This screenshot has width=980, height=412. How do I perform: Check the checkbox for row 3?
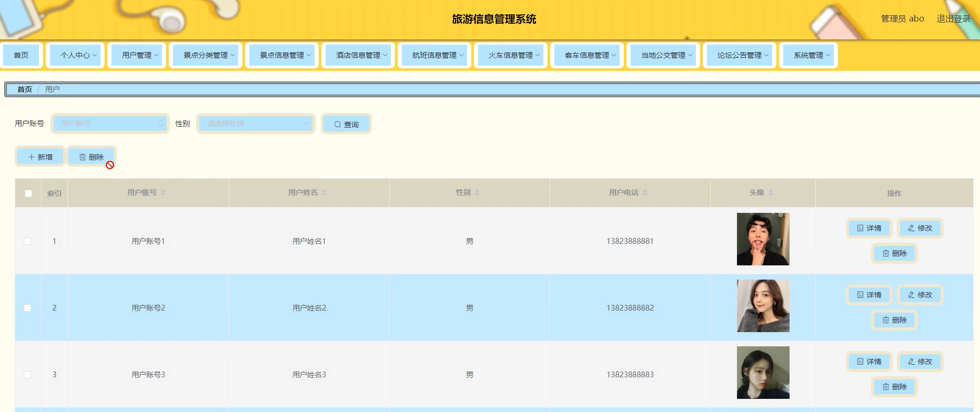click(x=27, y=375)
